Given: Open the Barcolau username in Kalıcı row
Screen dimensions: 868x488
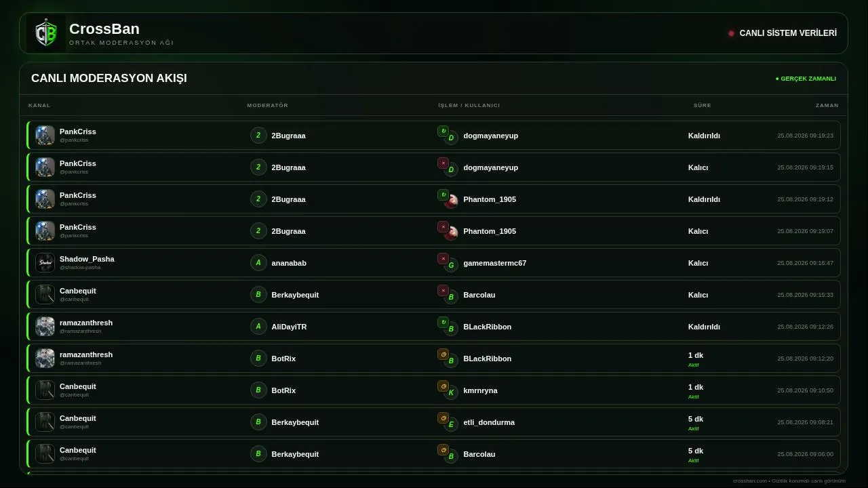Looking at the screenshot, I should coord(479,295).
